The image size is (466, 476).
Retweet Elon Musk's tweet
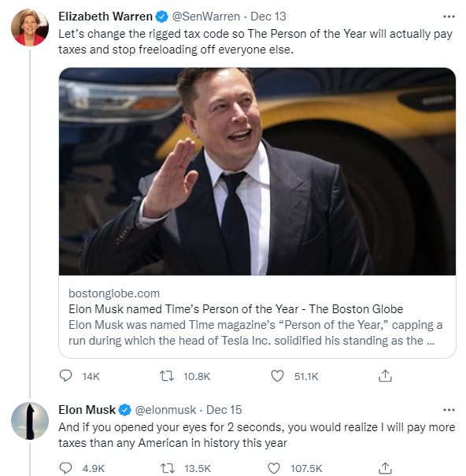coord(168,468)
